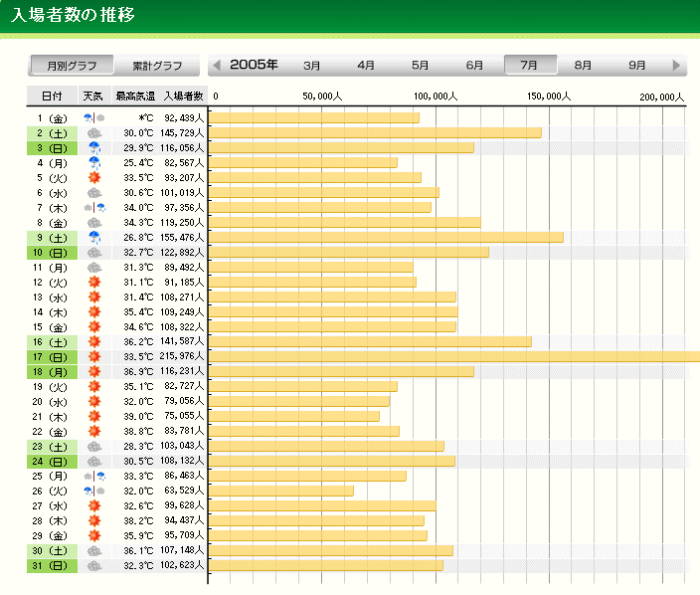Go to earlier months with left arrow
The width and height of the screenshot is (700, 595).
tap(217, 66)
